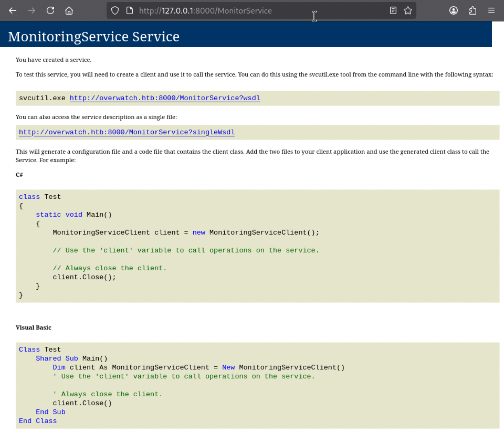504x441 pixels.
Task: Click the C# section label
Action: [x=19, y=175]
